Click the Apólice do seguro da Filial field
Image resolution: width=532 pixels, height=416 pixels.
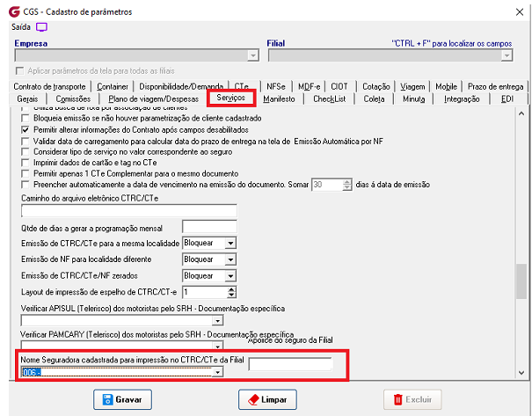coord(290,364)
